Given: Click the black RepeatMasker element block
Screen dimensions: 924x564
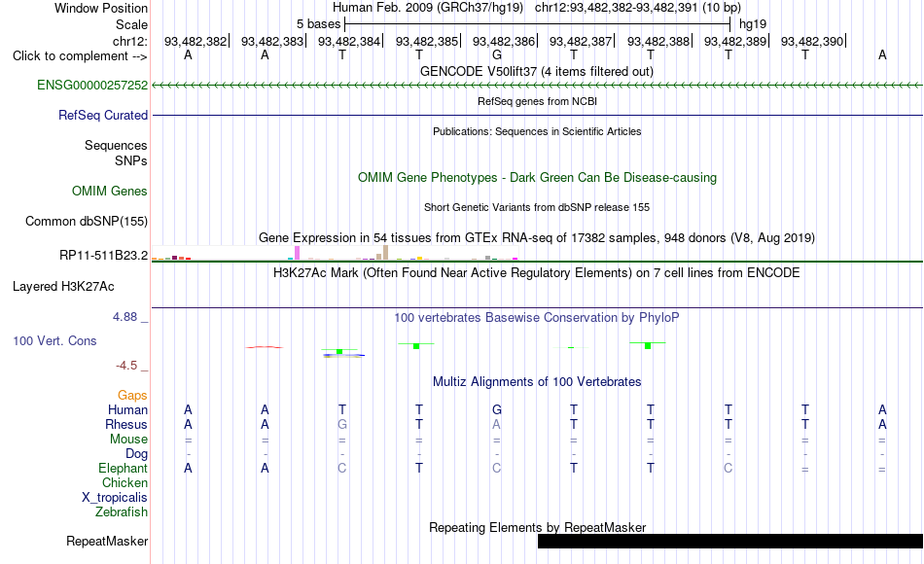Looking at the screenshot, I should click(x=730, y=541).
